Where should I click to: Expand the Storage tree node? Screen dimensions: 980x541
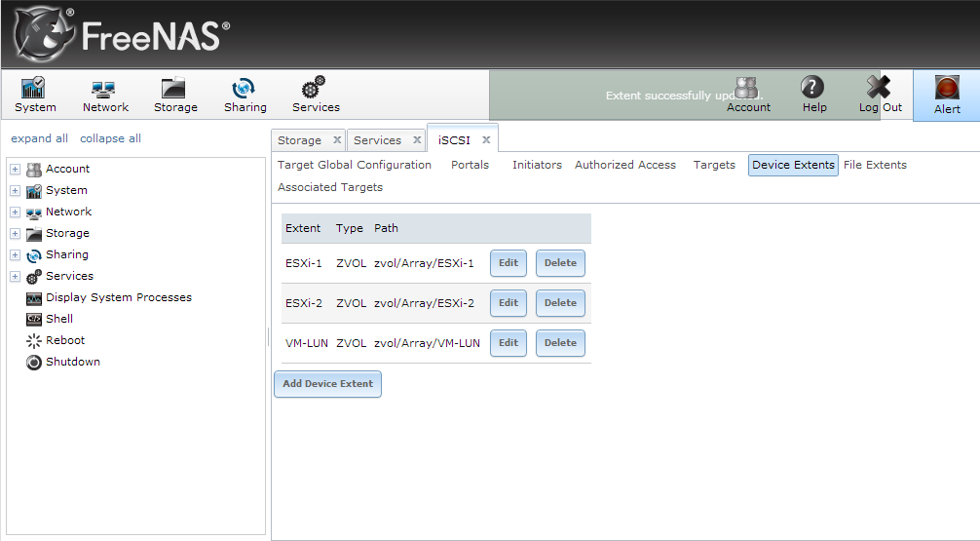tap(15, 233)
